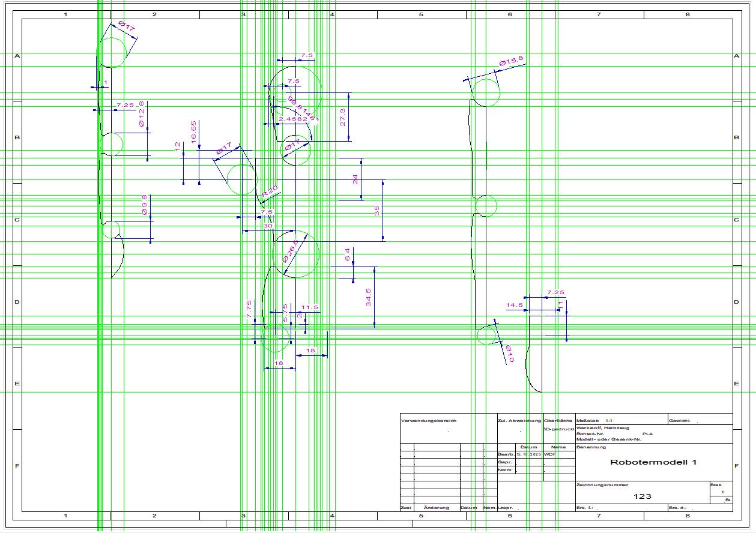
Task: Click the 14.5 horizontal dimension label
Action: 515,305
